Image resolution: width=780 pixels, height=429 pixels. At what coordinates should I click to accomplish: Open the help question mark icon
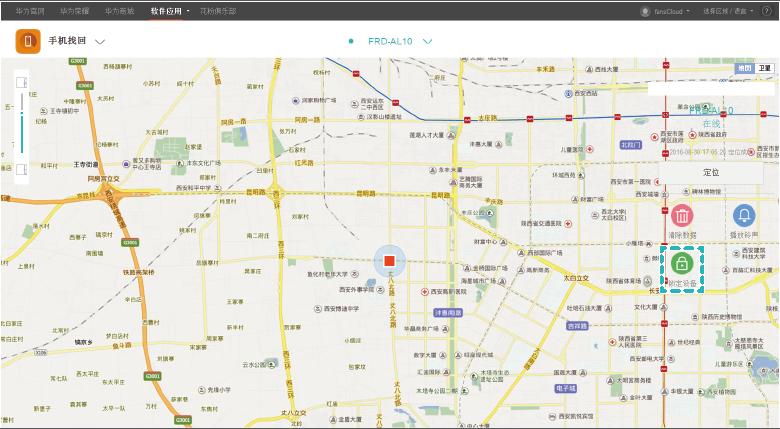click(768, 11)
